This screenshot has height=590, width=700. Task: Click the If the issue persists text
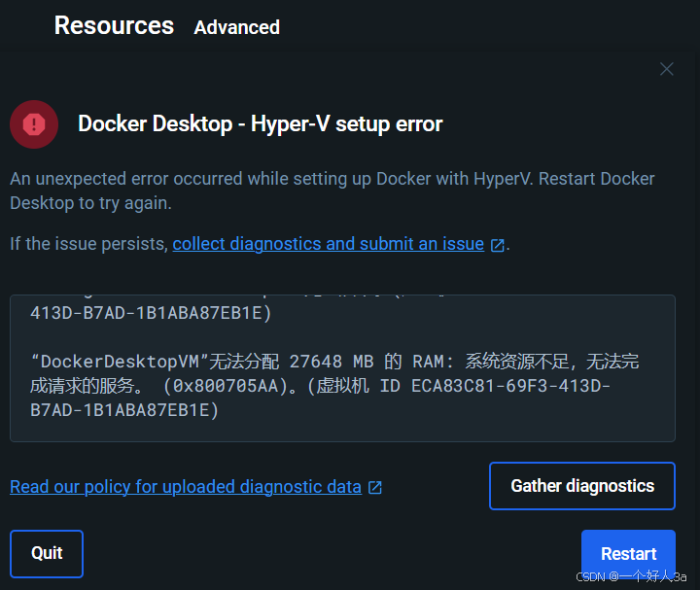click(x=88, y=244)
